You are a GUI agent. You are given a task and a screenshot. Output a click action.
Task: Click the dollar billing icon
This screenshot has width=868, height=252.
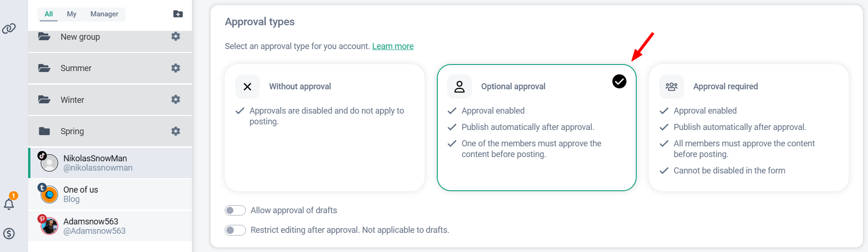(9, 234)
